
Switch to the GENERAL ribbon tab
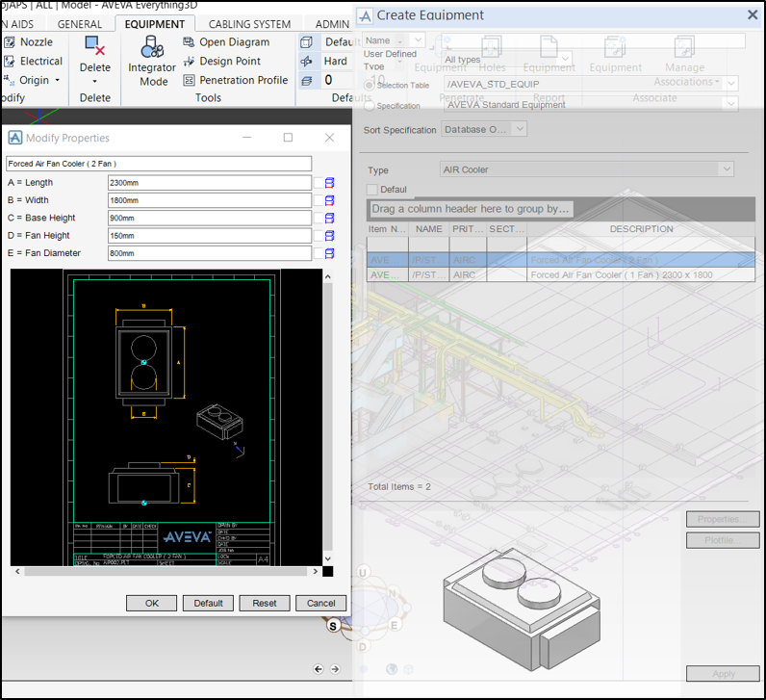[80, 24]
